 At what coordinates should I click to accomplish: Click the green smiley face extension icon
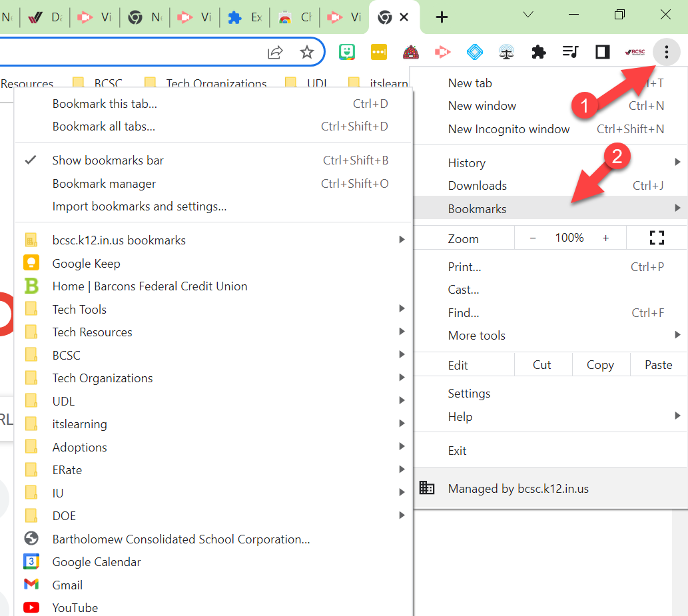346,52
